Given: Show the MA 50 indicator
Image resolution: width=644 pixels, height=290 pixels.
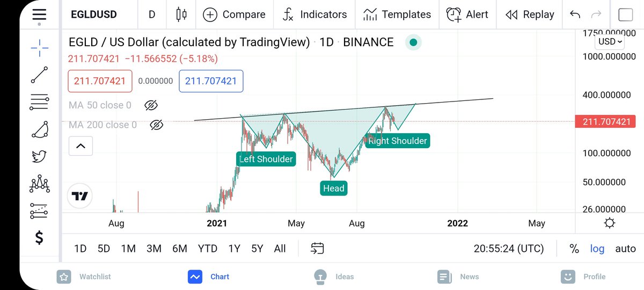Looking at the screenshot, I should point(151,105).
